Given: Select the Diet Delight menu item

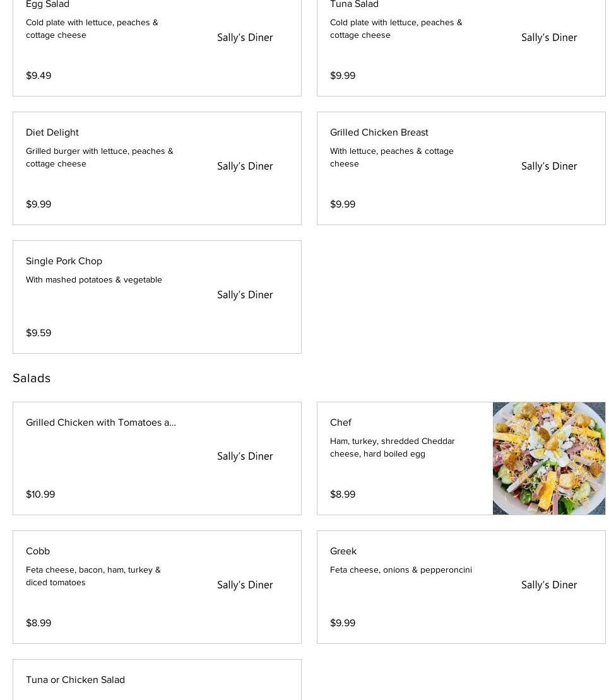Looking at the screenshot, I should click(52, 132).
